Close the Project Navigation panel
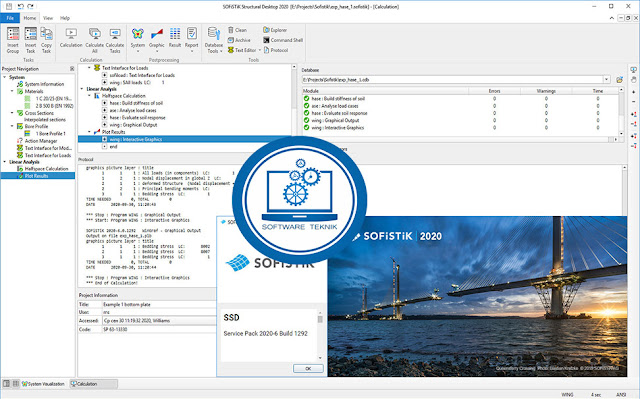 [x=72, y=69]
